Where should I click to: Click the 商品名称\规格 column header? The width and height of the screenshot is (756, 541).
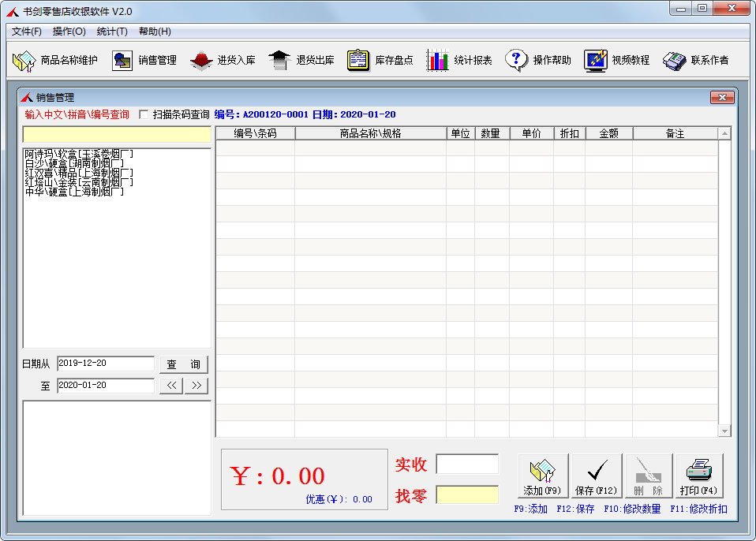(x=370, y=133)
